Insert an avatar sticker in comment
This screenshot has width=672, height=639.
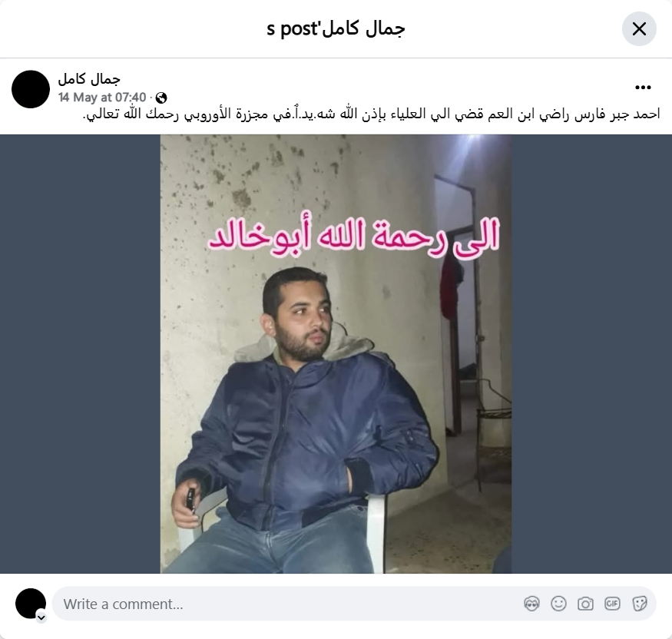click(x=531, y=604)
